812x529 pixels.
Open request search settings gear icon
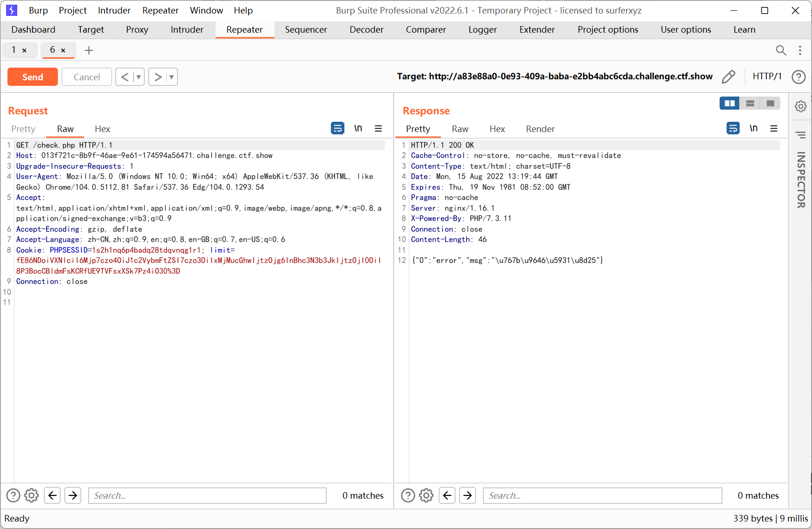[31, 495]
